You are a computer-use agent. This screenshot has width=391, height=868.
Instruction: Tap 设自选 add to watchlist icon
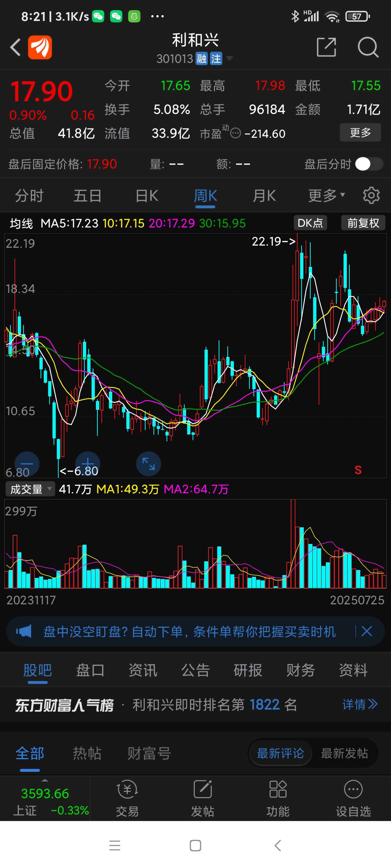pos(353,799)
